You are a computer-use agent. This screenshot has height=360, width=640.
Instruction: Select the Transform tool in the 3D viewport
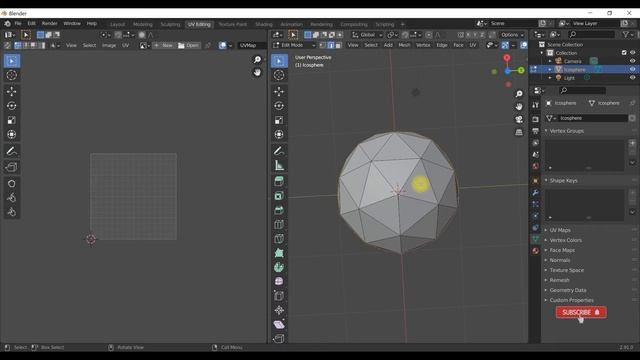[x=279, y=134]
